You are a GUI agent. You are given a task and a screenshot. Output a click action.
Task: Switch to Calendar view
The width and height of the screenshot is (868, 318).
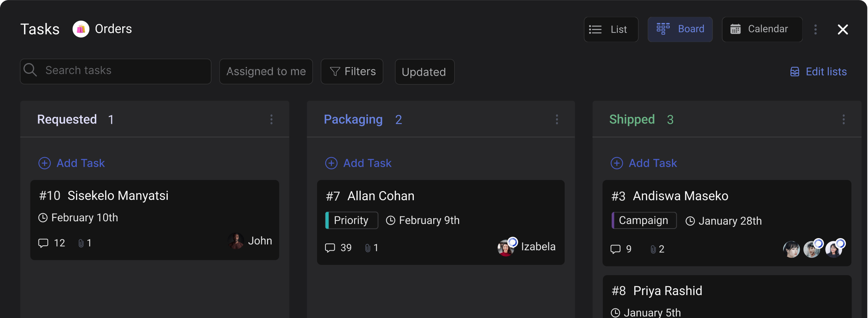(762, 29)
